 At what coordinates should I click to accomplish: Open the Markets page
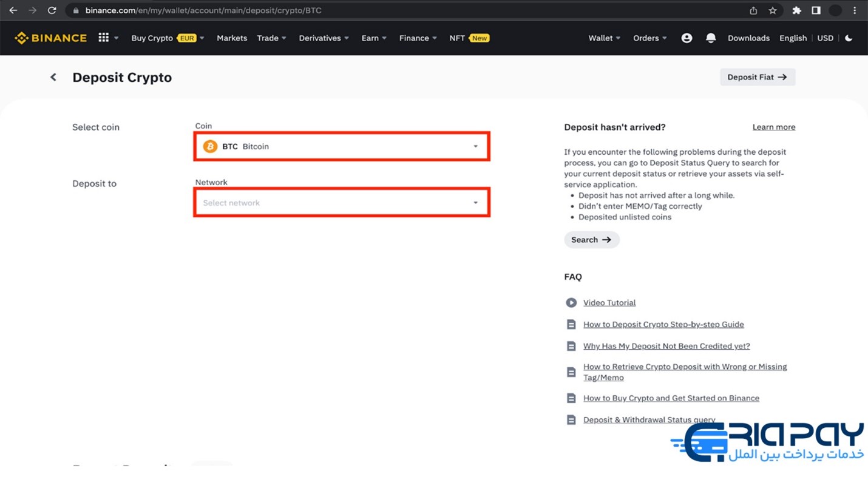pyautogui.click(x=232, y=38)
